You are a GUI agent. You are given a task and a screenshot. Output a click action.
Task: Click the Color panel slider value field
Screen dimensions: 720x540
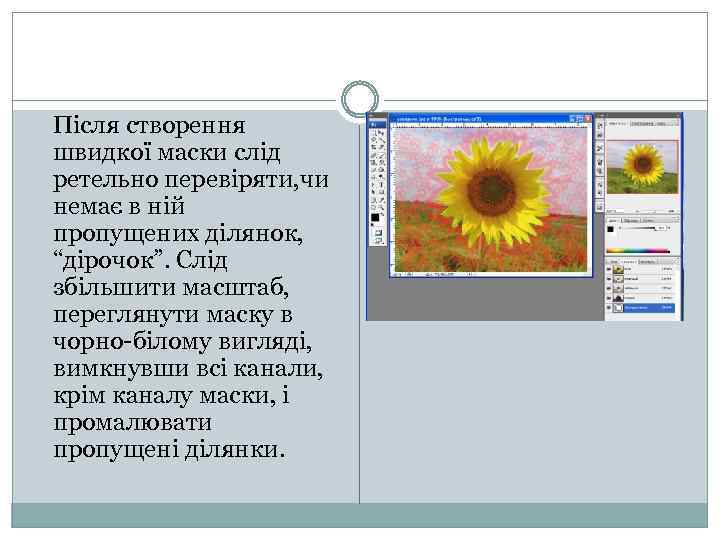click(661, 228)
